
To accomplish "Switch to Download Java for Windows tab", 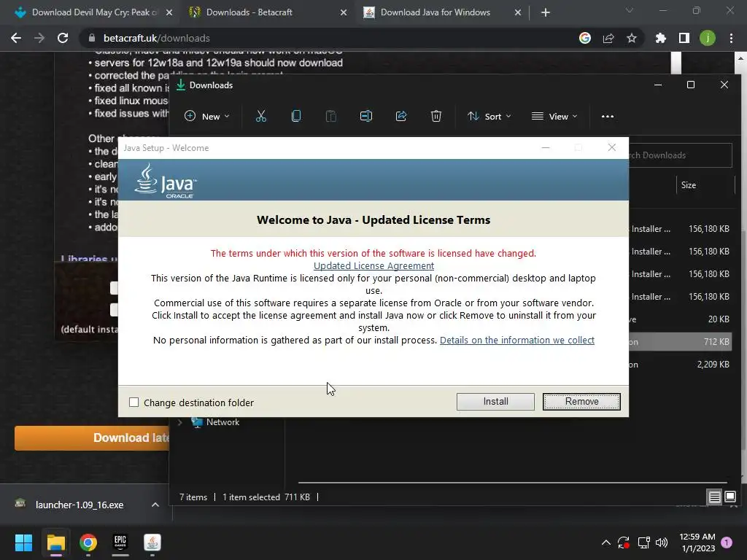I will tap(435, 12).
